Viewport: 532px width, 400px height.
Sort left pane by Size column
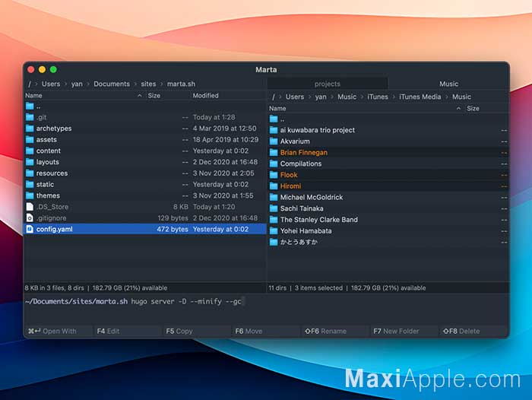tap(154, 96)
